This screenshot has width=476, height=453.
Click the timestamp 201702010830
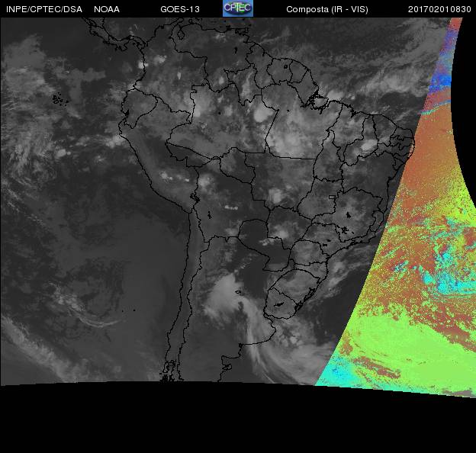point(439,9)
